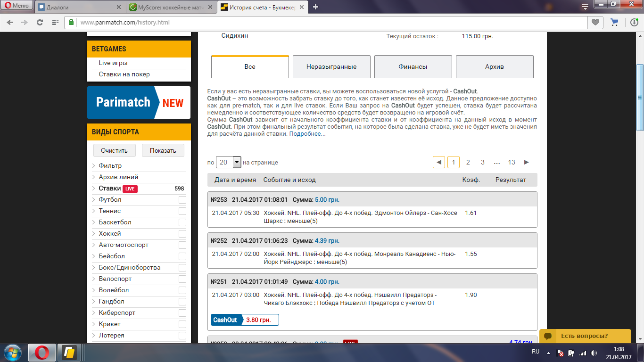Open the per-page count dropdown
The width and height of the screenshot is (644, 362).
tap(229, 162)
